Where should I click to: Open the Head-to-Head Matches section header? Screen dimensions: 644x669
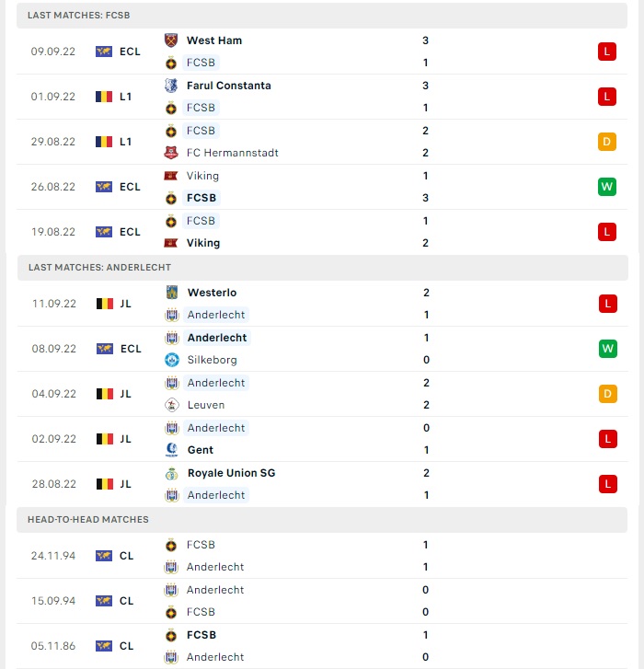tap(322, 520)
